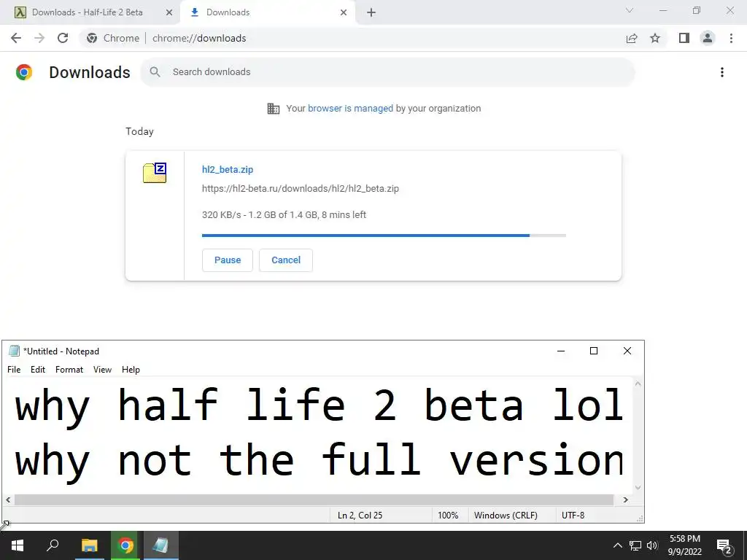
Task: Click the hl2_beta.zip file icon
Action: 155,173
